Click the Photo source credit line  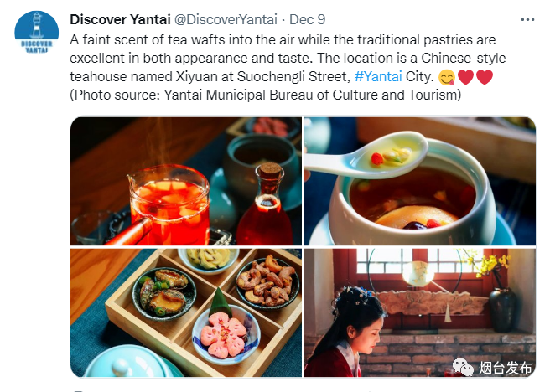pyautogui.click(x=266, y=95)
